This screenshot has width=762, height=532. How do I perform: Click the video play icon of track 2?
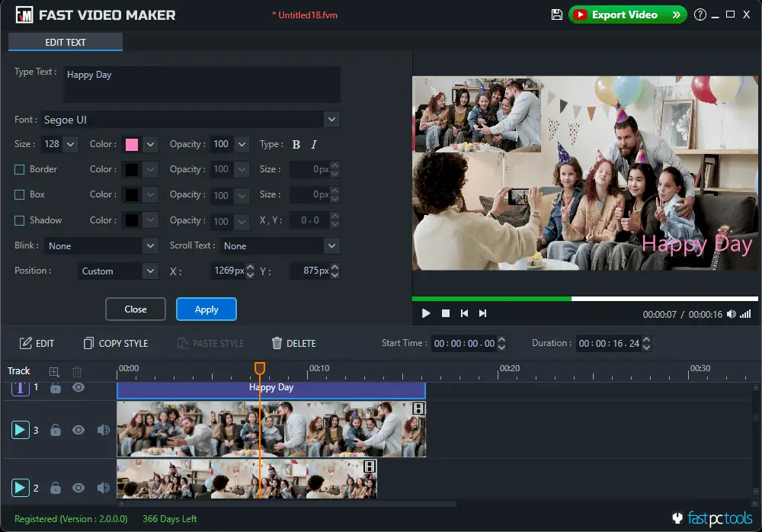[x=20, y=487]
